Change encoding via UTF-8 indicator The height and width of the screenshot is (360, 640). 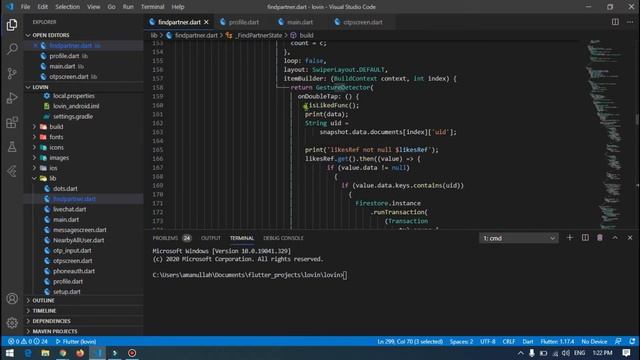tap(488, 341)
